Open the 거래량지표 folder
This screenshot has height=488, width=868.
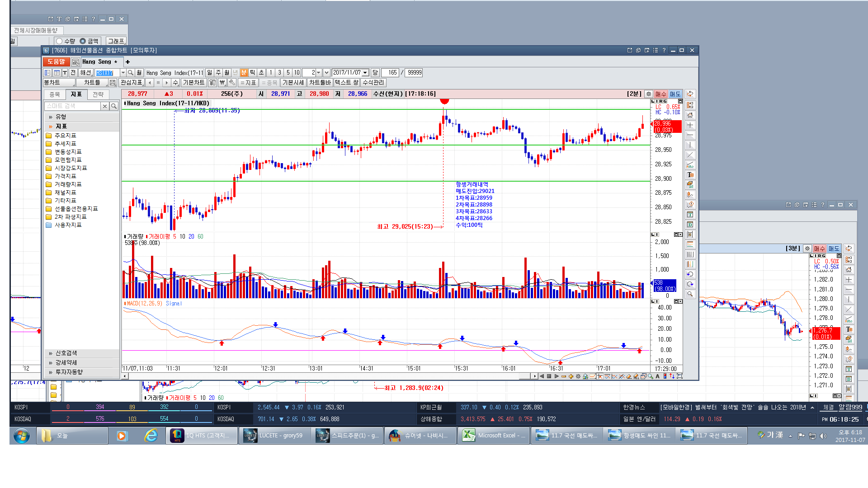[68, 184]
